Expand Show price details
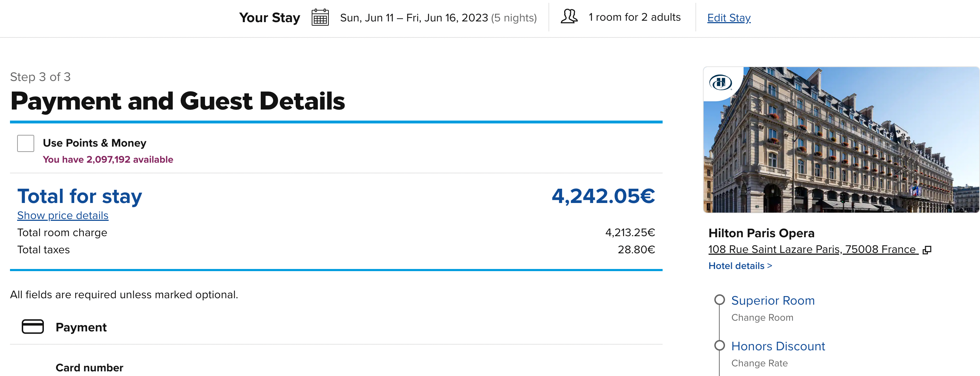The height and width of the screenshot is (376, 980). 63,215
